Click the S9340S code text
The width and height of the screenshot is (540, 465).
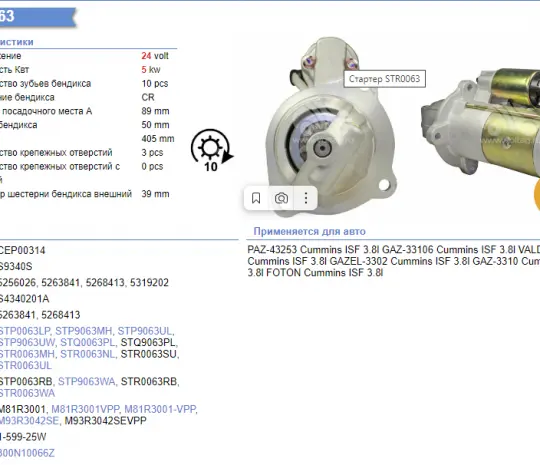pos(16,266)
